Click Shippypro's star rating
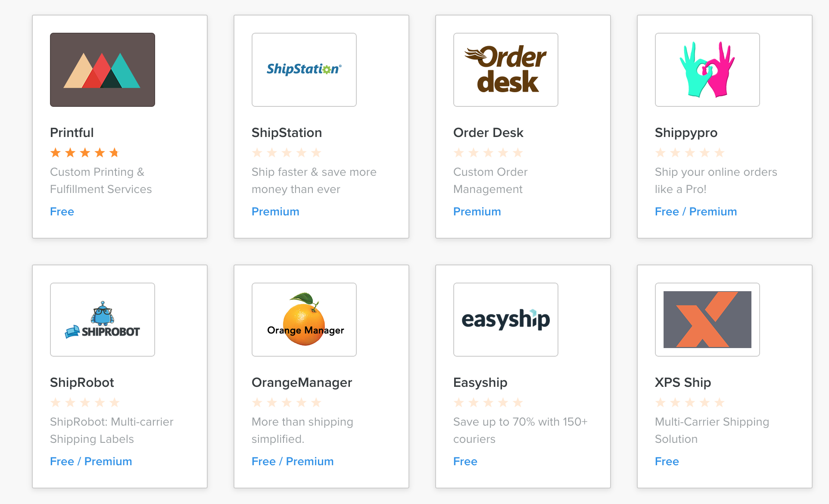829x504 pixels. pyautogui.click(x=690, y=152)
